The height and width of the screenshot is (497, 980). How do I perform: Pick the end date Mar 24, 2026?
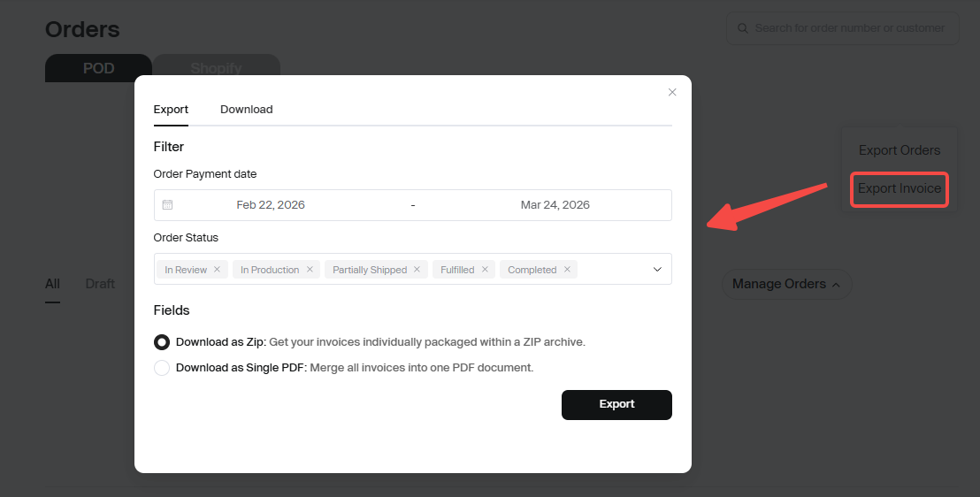pyautogui.click(x=555, y=205)
